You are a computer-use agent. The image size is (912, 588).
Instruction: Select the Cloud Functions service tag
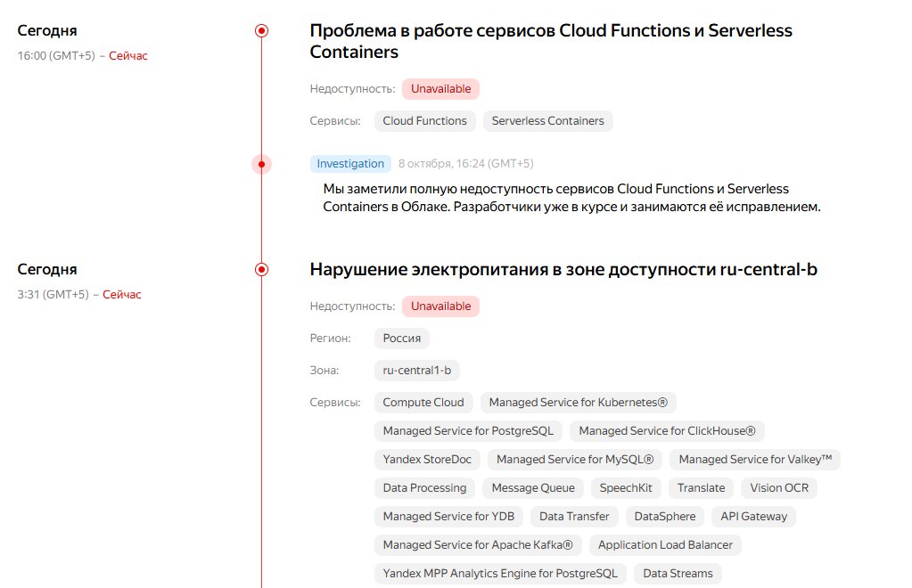tap(424, 121)
